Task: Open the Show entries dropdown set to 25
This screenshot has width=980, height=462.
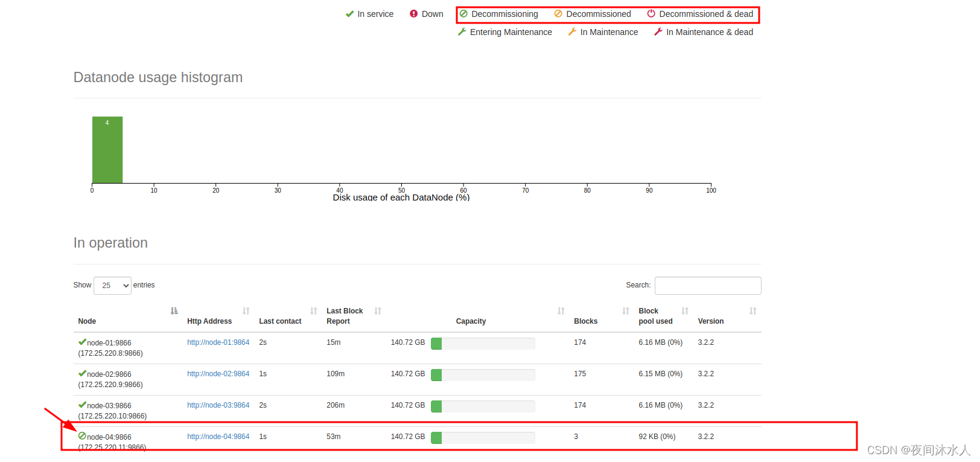Action: click(112, 286)
